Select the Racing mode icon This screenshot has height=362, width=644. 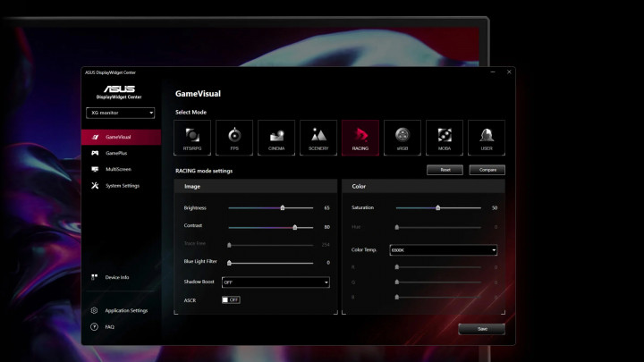(360, 138)
